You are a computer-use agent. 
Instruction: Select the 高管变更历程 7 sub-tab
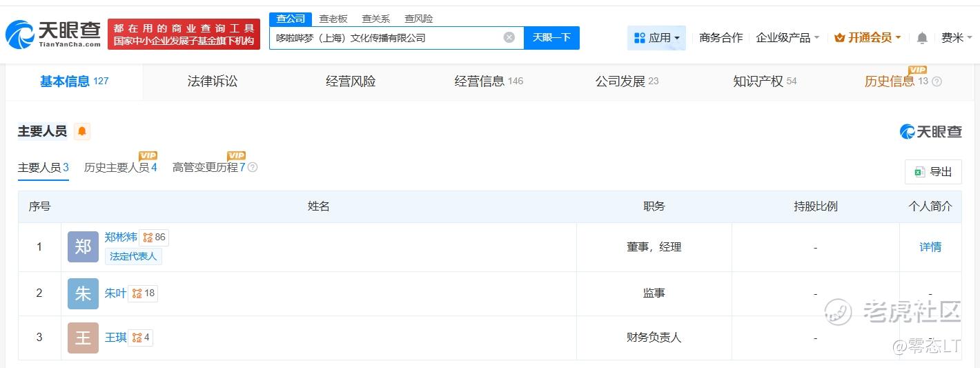pyautogui.click(x=209, y=168)
